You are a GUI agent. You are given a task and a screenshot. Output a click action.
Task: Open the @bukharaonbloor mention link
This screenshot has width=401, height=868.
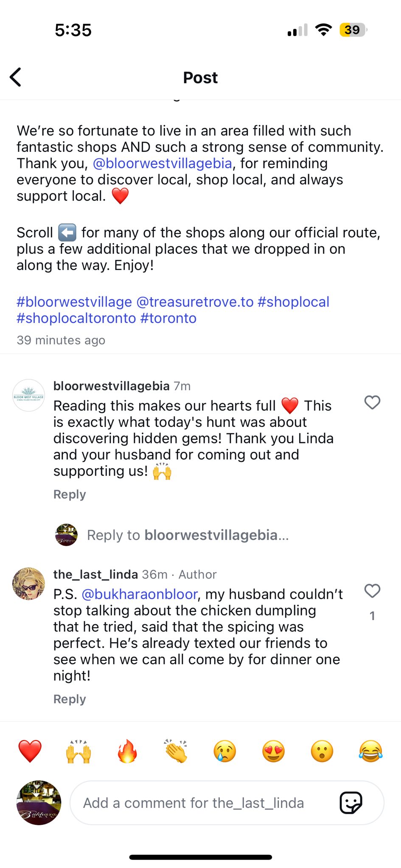[139, 594]
